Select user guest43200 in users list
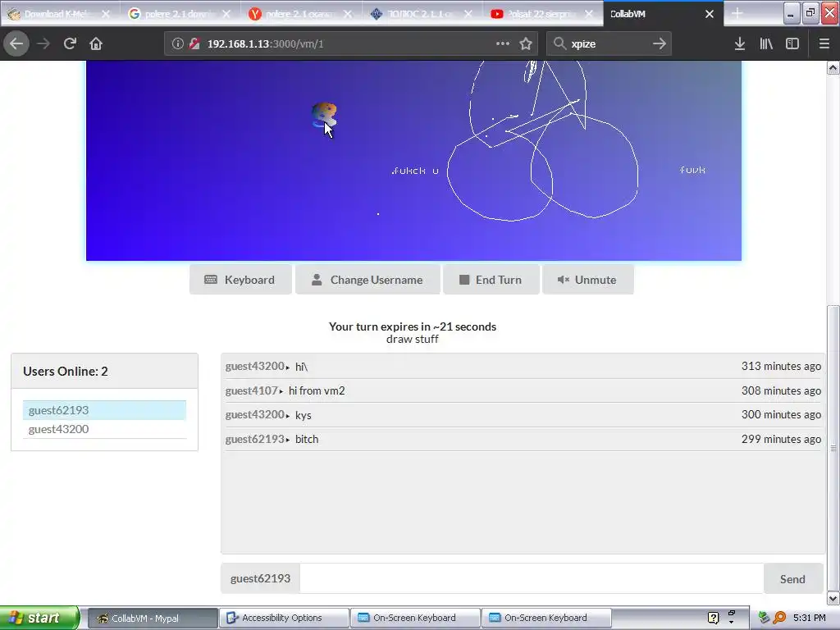The height and width of the screenshot is (630, 840). pos(104,429)
